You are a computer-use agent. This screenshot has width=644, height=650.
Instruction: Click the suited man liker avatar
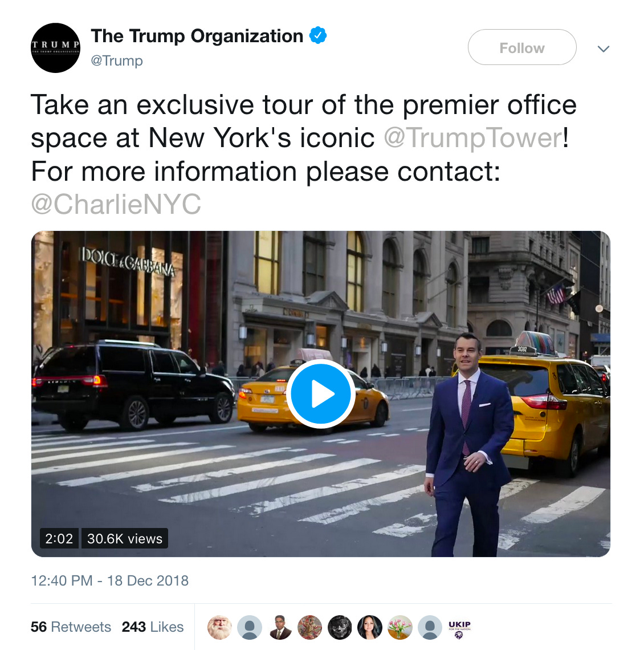coord(280,627)
